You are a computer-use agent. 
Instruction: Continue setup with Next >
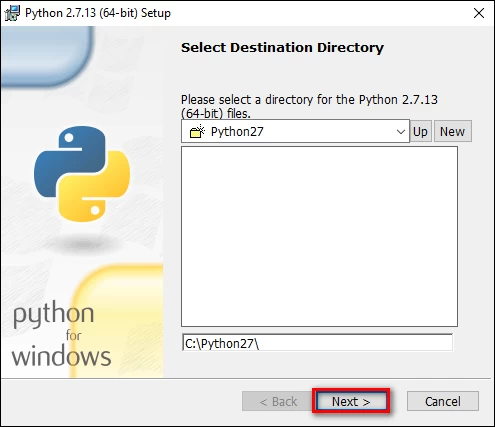351,401
